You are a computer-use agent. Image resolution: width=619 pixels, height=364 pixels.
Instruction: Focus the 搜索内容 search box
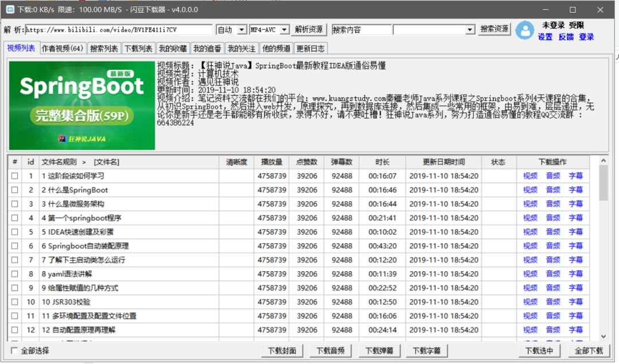[x=362, y=30]
